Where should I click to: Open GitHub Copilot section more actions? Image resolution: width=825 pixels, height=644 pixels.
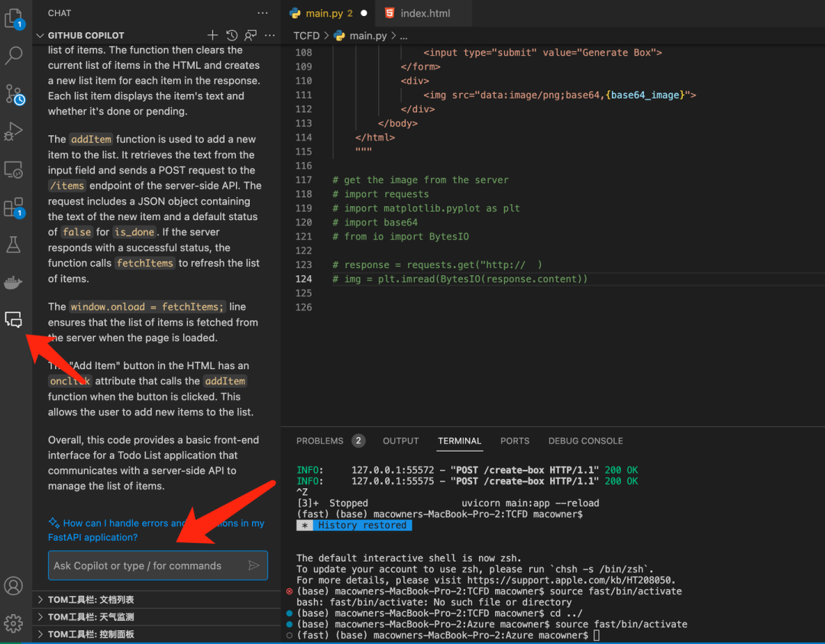click(x=270, y=35)
